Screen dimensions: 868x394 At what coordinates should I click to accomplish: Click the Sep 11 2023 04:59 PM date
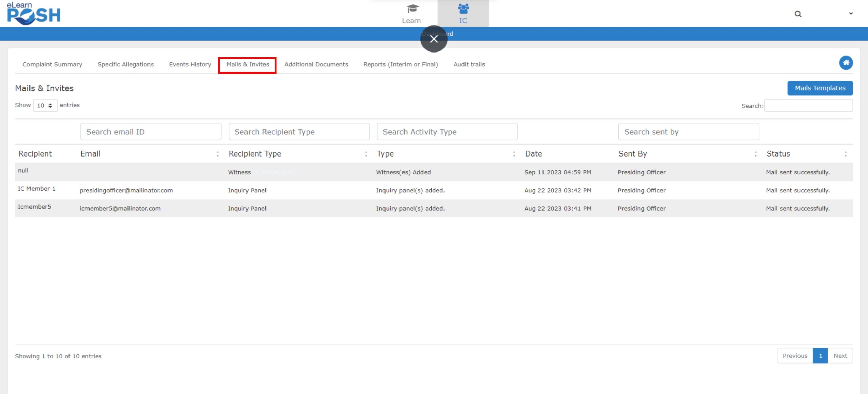[x=557, y=172]
